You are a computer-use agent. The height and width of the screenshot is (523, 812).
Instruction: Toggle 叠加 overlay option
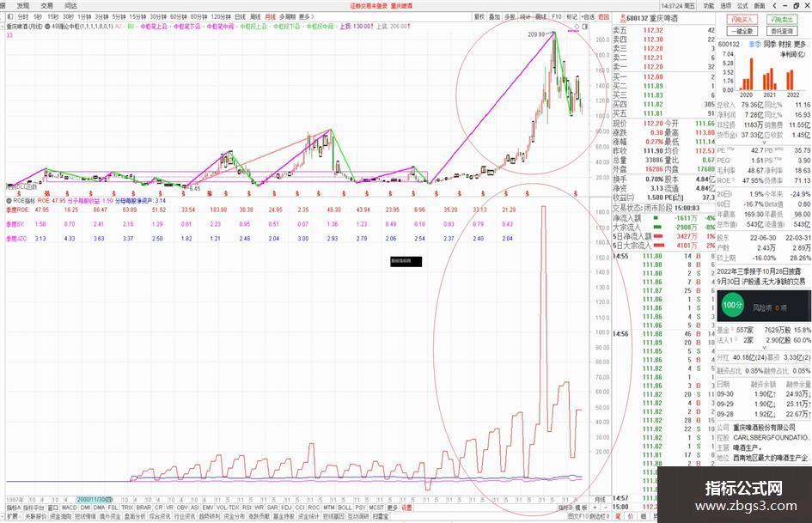click(495, 17)
